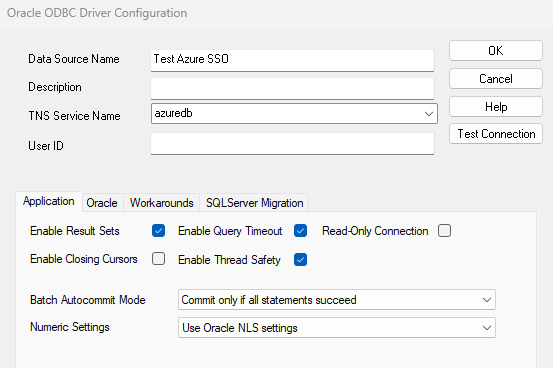Open the SQLServer Migration tab
The height and width of the screenshot is (368, 553).
pyautogui.click(x=254, y=203)
